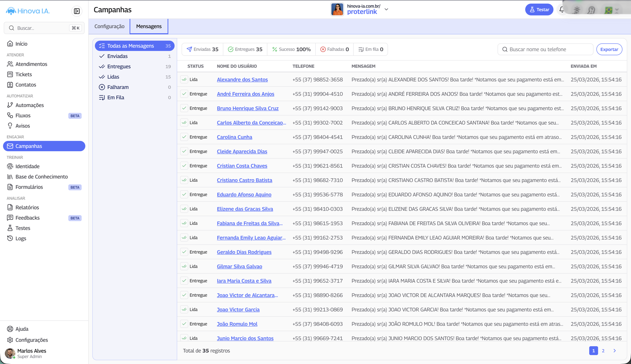
Task: Click the Ajuda help icon
Action: [x=10, y=329]
